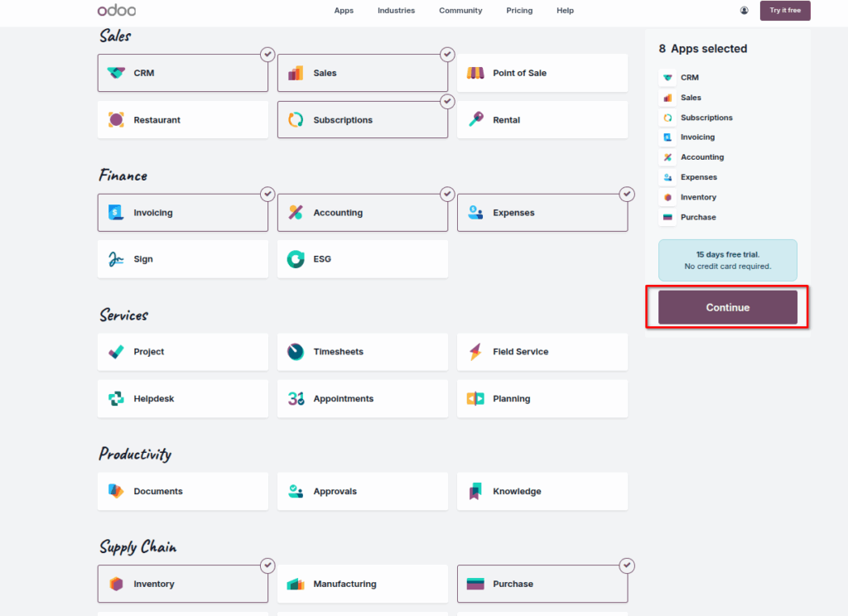Uncheck the CRM card checkmark

[x=267, y=54]
